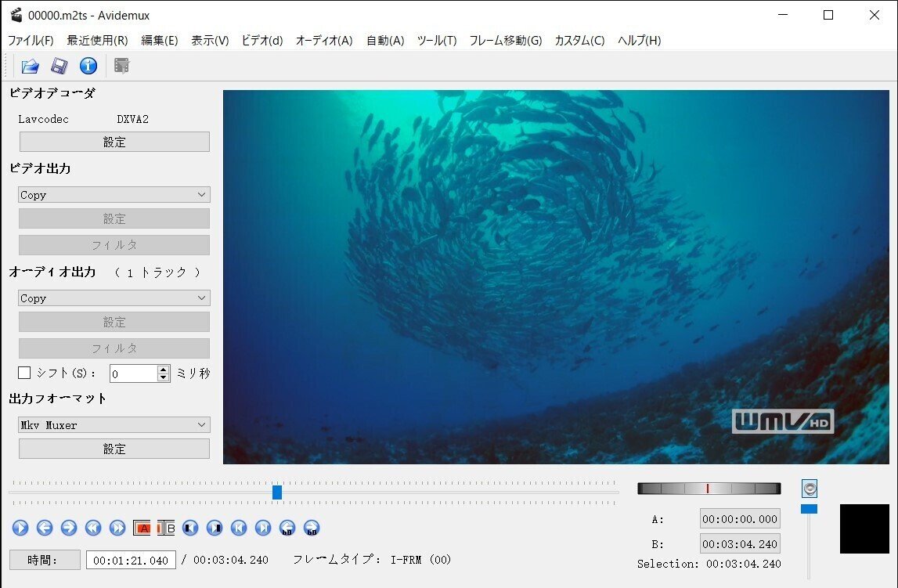Click the 時間 button near the time display
The image size is (898, 588).
point(44,560)
